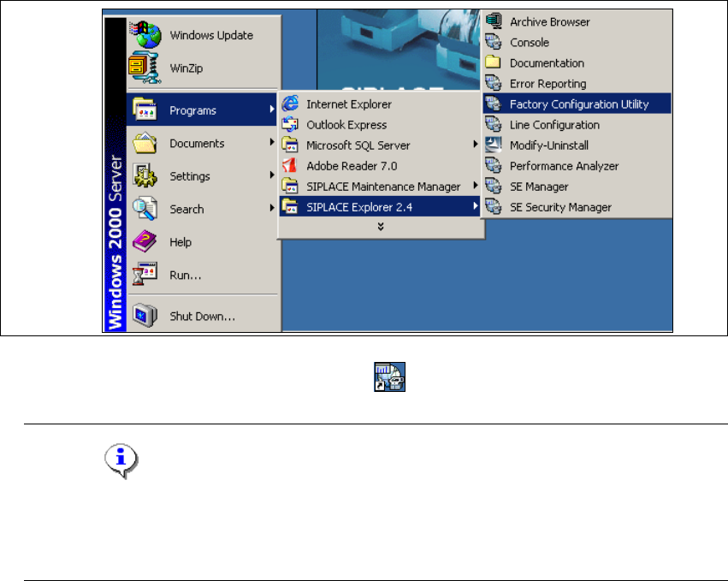This screenshot has height=581, width=728.
Task: Click the Settings gear icon
Action: pos(145,175)
